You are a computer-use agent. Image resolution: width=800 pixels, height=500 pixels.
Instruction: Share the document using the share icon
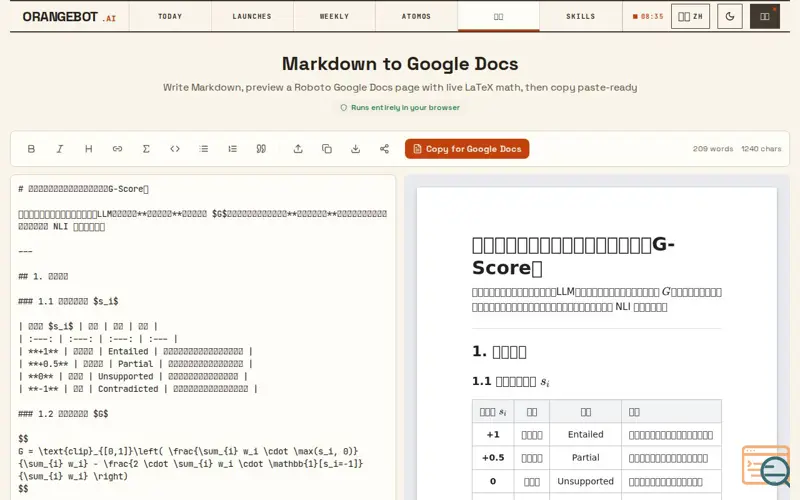(x=384, y=149)
